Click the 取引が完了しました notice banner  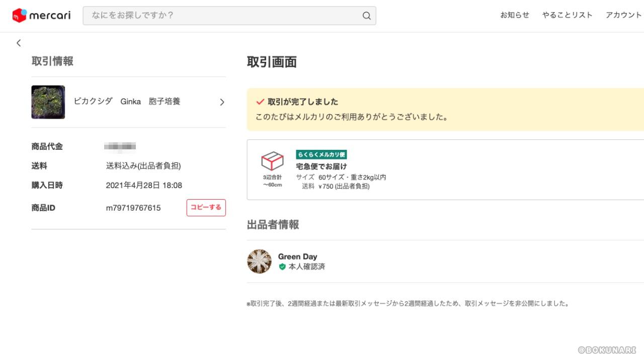point(445,110)
